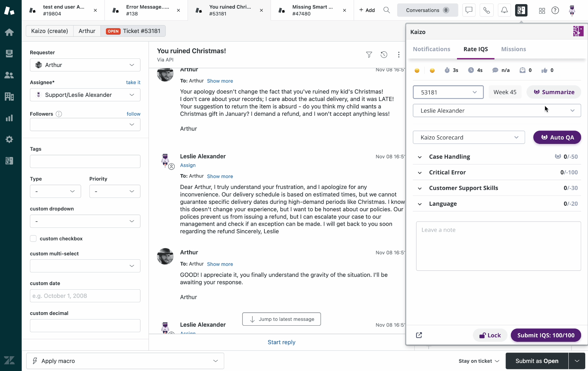Click the Zendesk logo at bottom left
588x371 pixels.
[9, 360]
